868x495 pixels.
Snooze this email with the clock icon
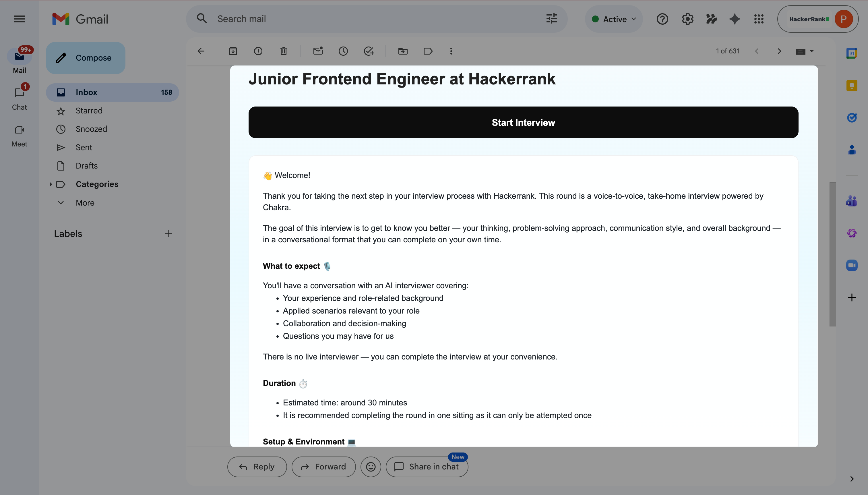pyautogui.click(x=343, y=51)
